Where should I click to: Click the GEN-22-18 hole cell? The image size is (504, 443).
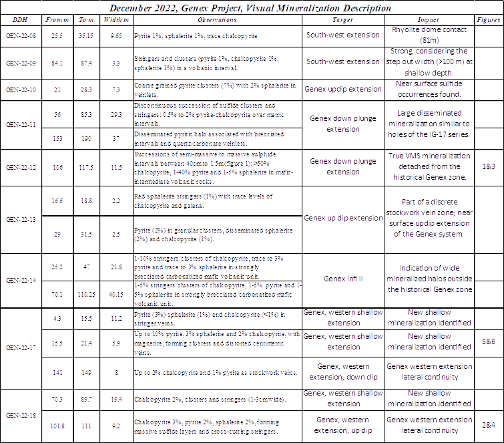click(21, 415)
